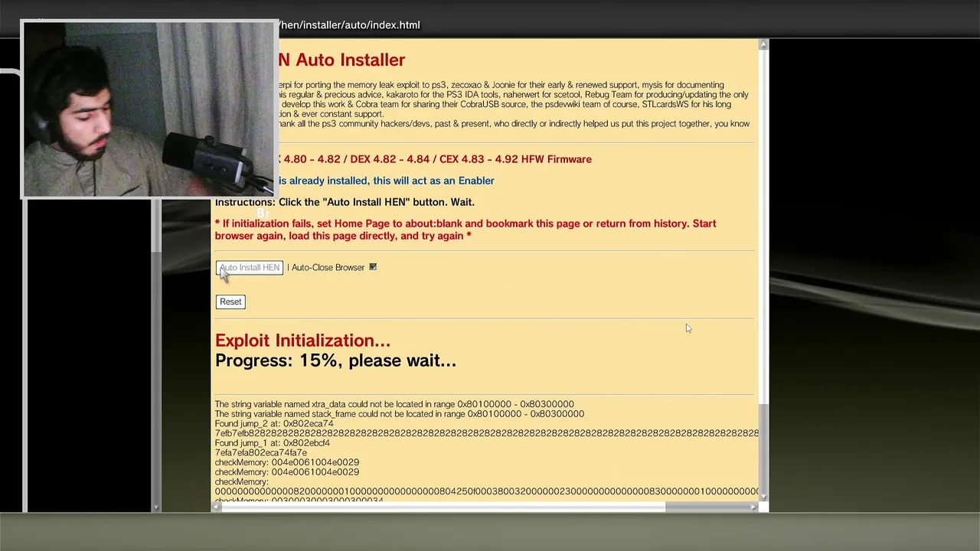Click the Auto Install HEN button
The image size is (980, 551).
pyautogui.click(x=249, y=268)
